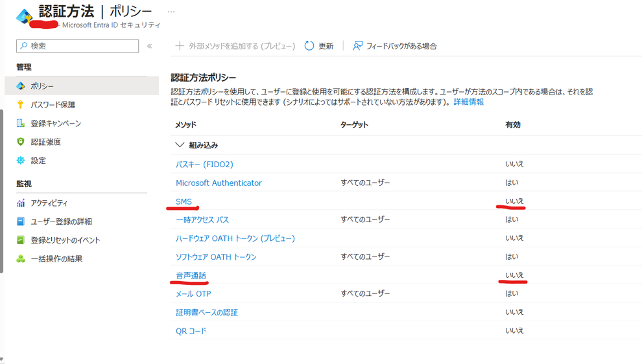Click the パスワード保護 key icon
This screenshot has width=642, height=364.
(21, 104)
